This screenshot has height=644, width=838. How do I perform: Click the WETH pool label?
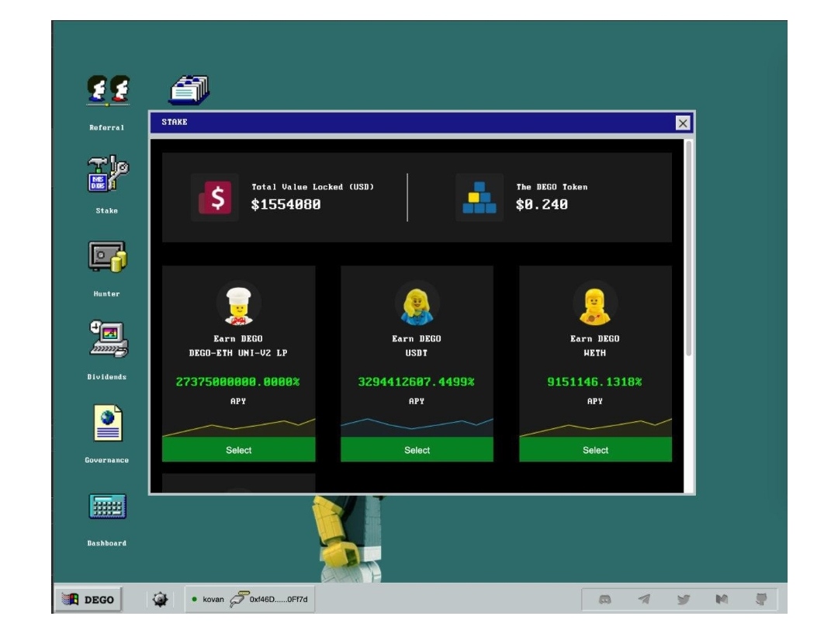pyautogui.click(x=595, y=353)
